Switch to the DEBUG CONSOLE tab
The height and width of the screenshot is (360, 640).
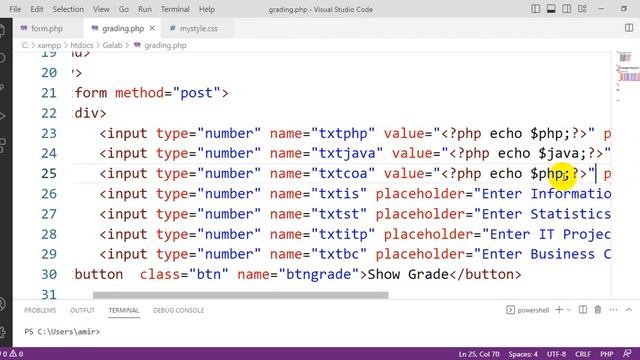coord(178,310)
